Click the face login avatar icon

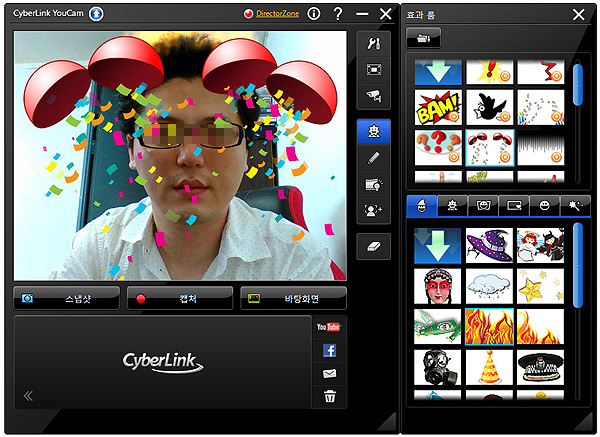click(x=373, y=210)
